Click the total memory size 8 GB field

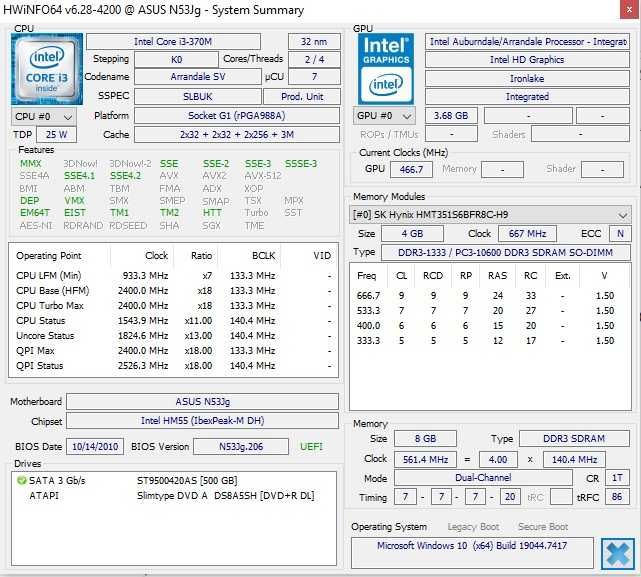tap(425, 439)
